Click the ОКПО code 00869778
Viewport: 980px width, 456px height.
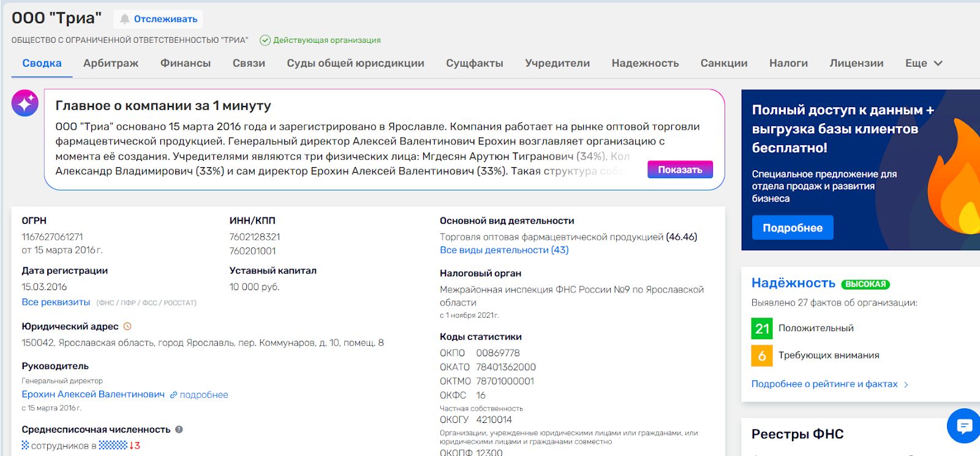pyautogui.click(x=498, y=353)
